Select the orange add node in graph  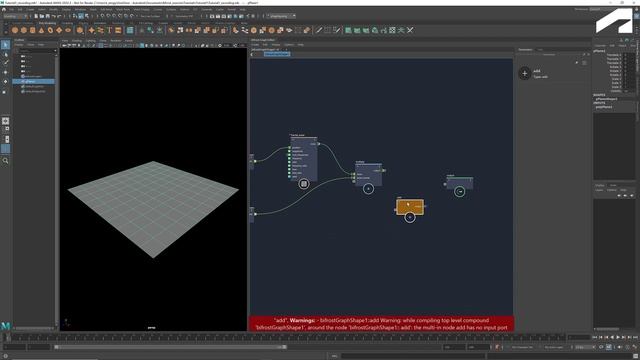coord(410,207)
